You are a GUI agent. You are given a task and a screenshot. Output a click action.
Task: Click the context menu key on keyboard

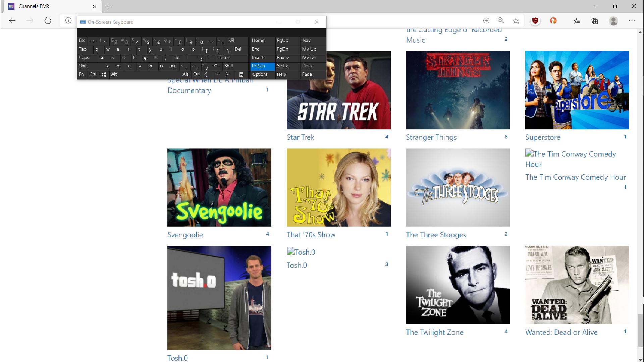click(x=241, y=74)
